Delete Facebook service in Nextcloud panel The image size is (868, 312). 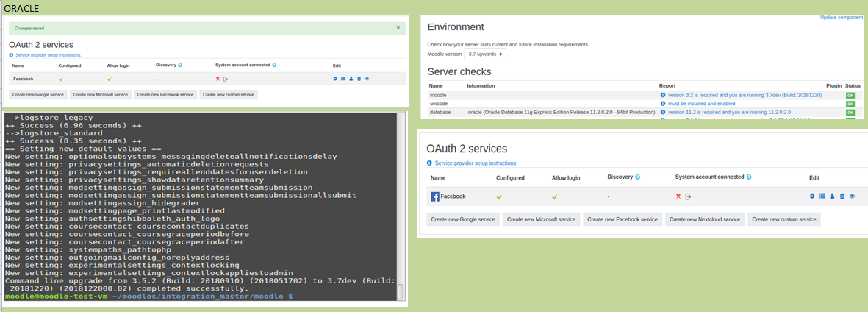[x=842, y=196]
